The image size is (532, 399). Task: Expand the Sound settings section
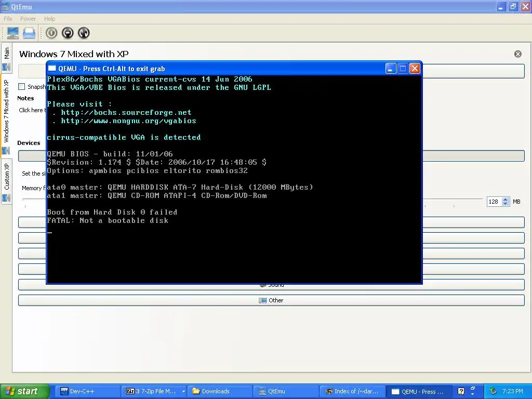tap(271, 285)
